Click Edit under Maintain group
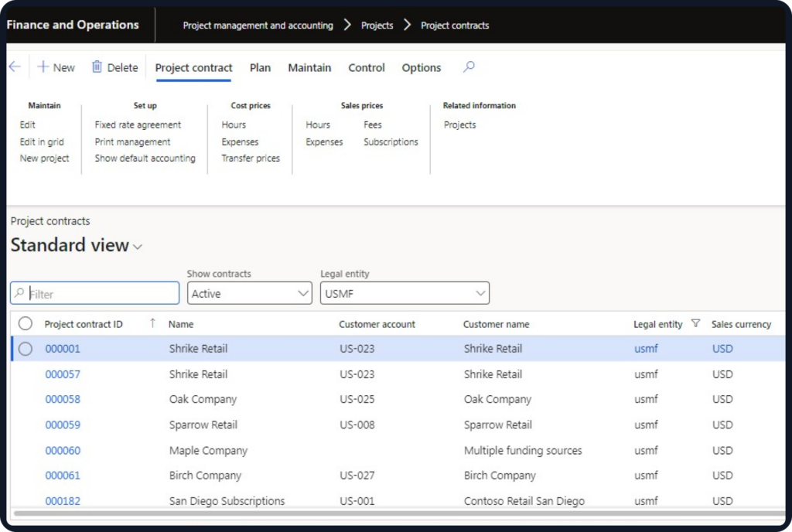The width and height of the screenshot is (792, 532). click(28, 124)
